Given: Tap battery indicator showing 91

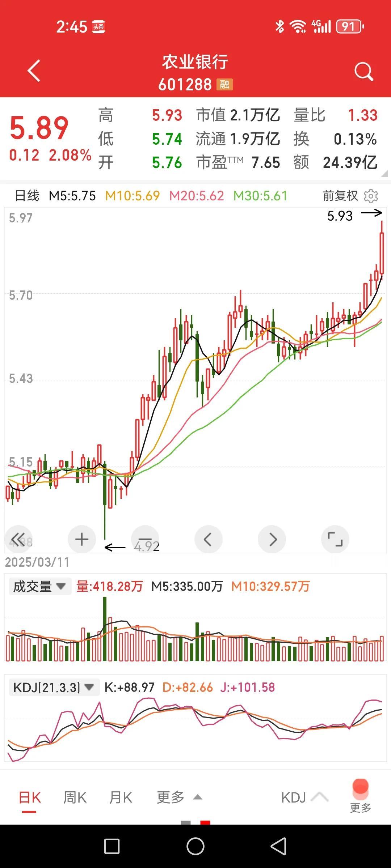Looking at the screenshot, I should point(350,26).
